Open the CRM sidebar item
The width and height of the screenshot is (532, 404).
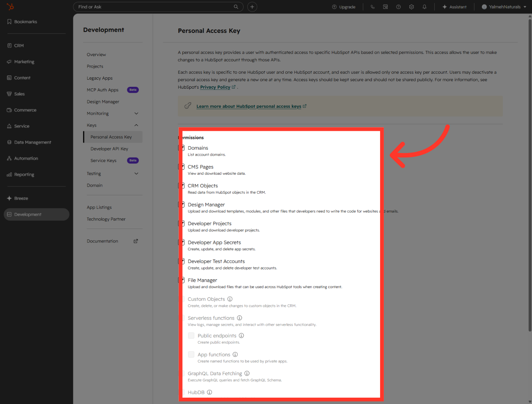[x=15, y=46]
